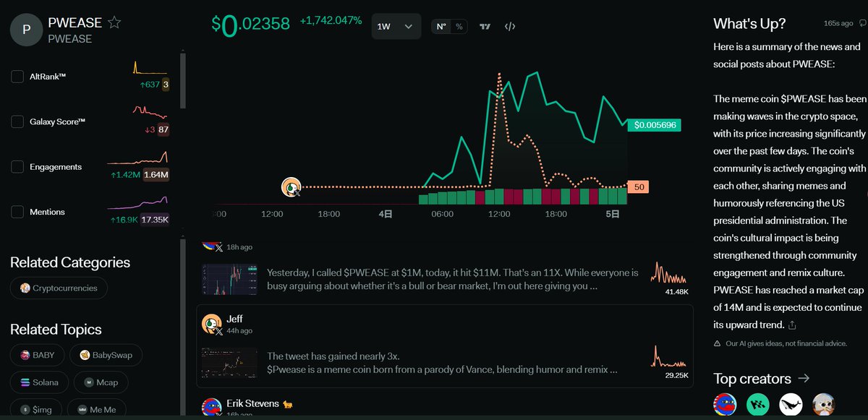Expand the Top creators arrow
868x420 pixels.
804,378
